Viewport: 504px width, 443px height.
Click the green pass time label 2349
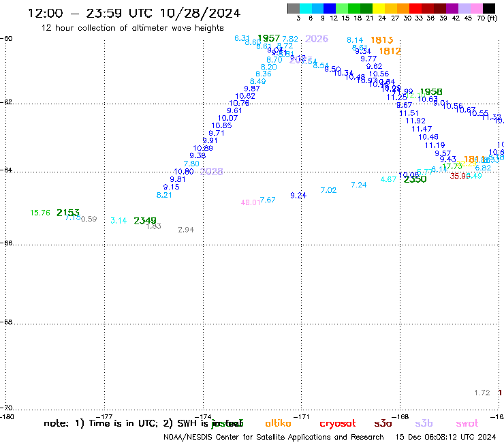145,221
